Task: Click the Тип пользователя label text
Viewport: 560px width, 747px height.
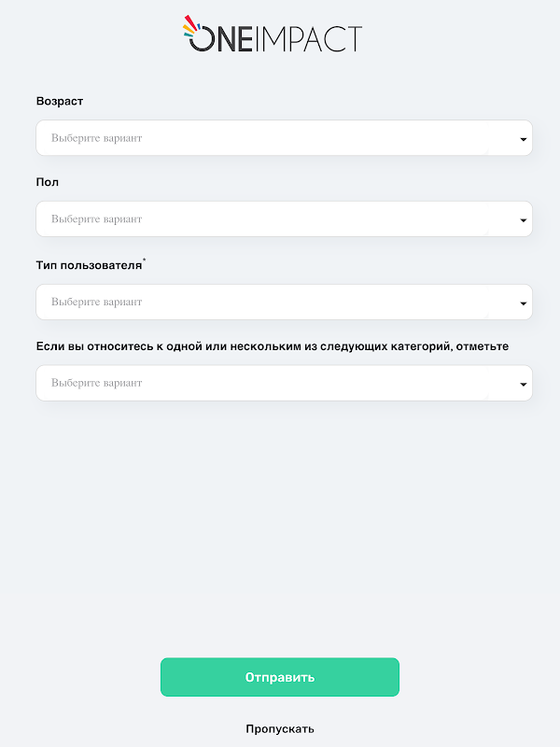Action: [89, 265]
